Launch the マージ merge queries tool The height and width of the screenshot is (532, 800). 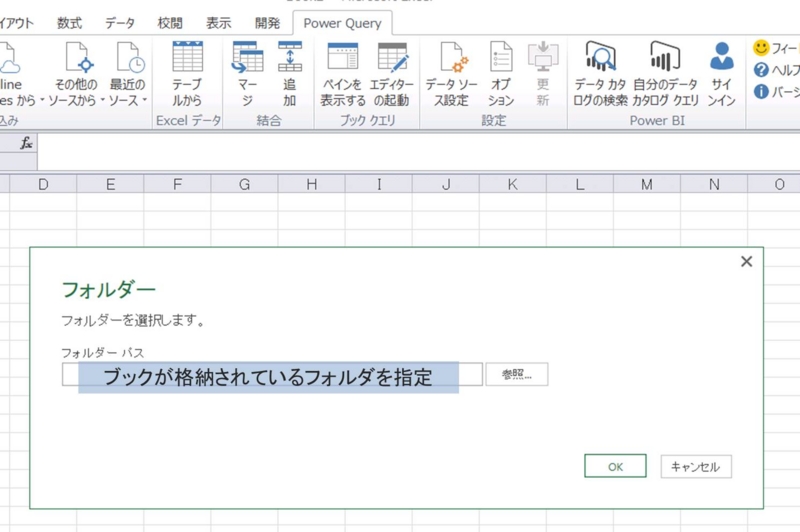247,57
